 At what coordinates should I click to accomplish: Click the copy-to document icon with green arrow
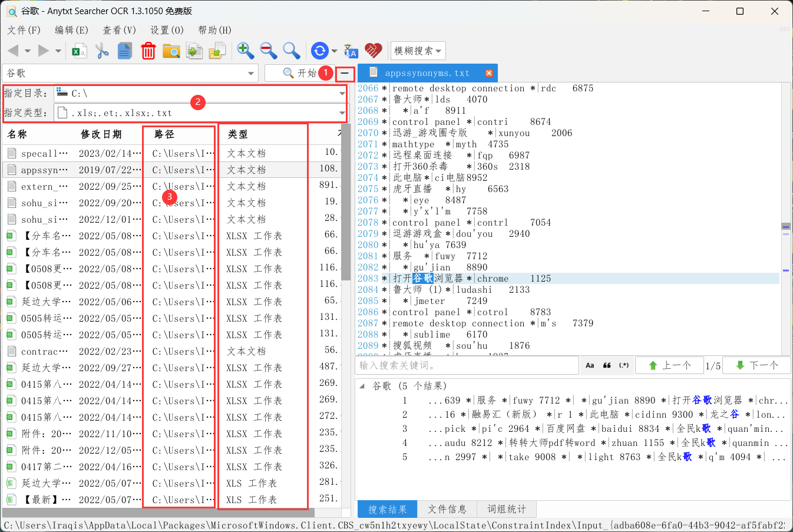(194, 51)
